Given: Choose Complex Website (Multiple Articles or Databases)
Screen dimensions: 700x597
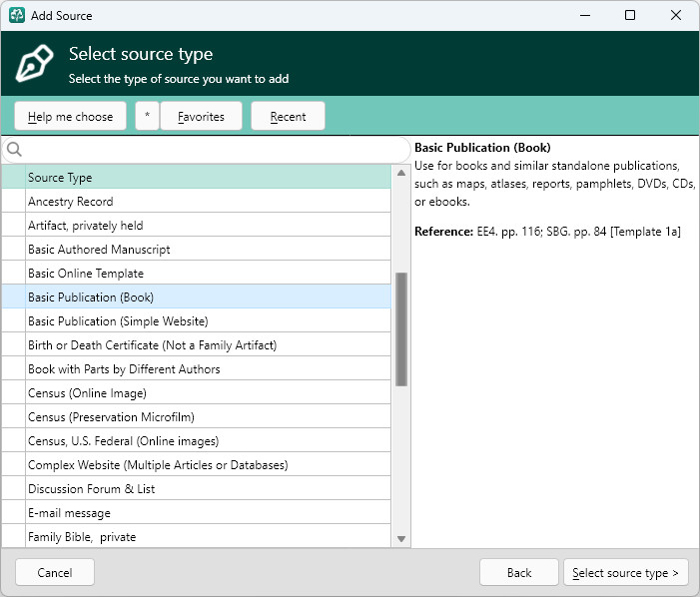Looking at the screenshot, I should point(197,464).
